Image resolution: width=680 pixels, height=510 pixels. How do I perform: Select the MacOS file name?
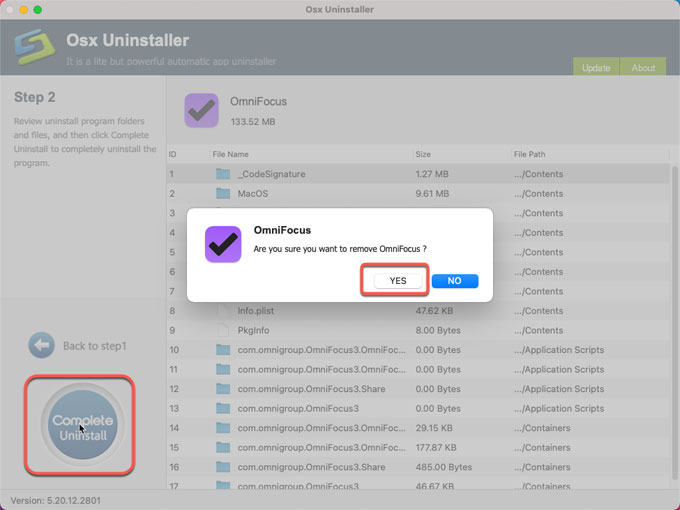click(253, 193)
